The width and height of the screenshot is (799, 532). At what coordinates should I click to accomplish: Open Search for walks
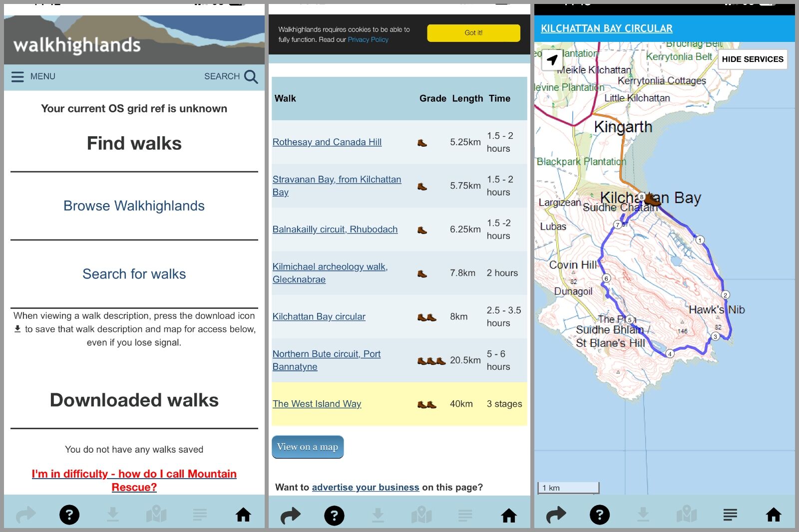pyautogui.click(x=134, y=274)
